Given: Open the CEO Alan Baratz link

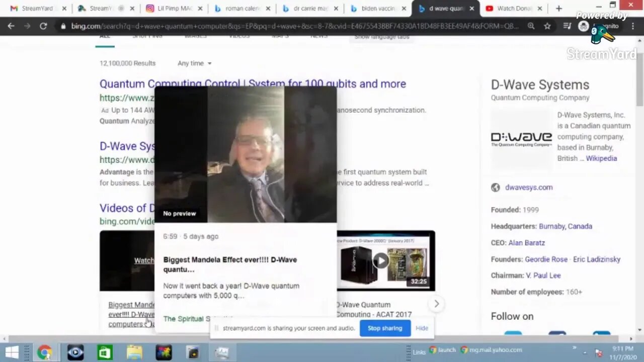Looking at the screenshot, I should pos(526,243).
